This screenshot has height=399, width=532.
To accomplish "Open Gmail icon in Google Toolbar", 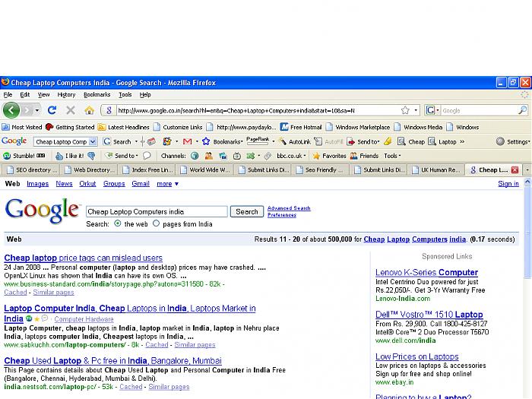I will coord(187,141).
